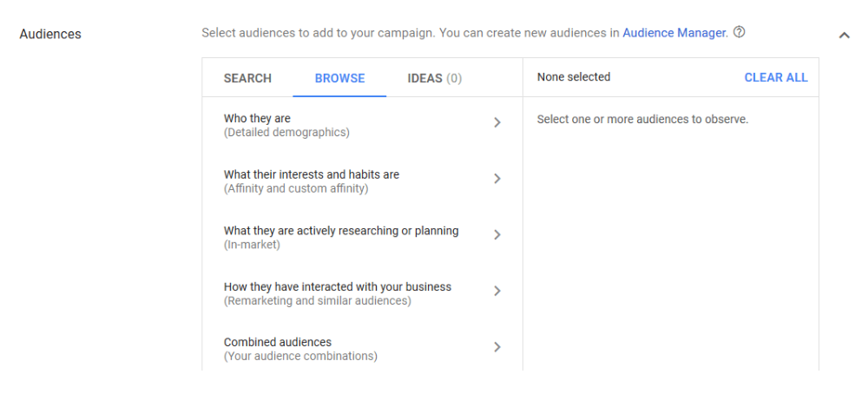Open the Audience Manager link

coord(674,33)
